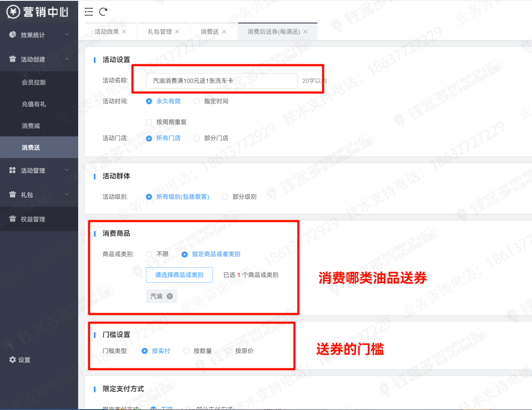
Task: Click the 请选择商品或类别 button
Action: [179, 275]
